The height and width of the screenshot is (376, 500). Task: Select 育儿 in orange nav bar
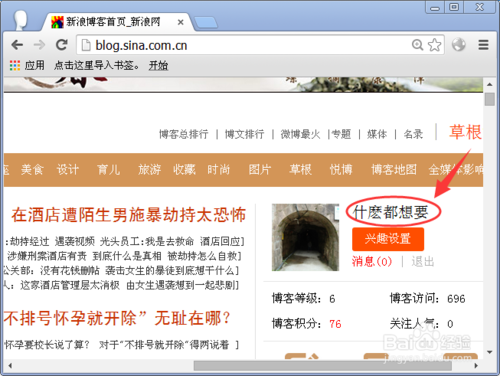coord(109,170)
